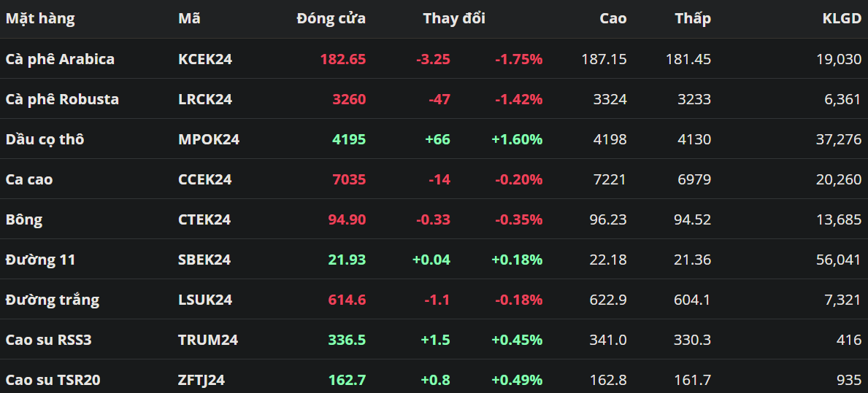
Task: Click the Cà phê Arabica commodity name
Action: click(60, 59)
